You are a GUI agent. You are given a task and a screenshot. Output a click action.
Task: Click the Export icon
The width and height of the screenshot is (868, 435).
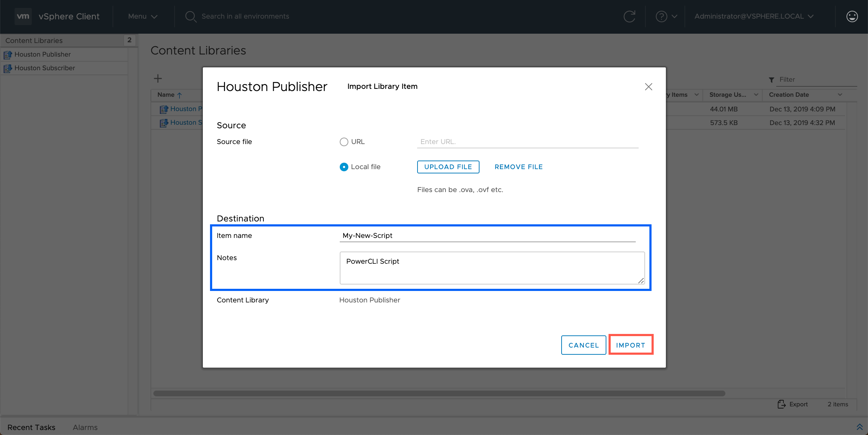click(x=781, y=404)
